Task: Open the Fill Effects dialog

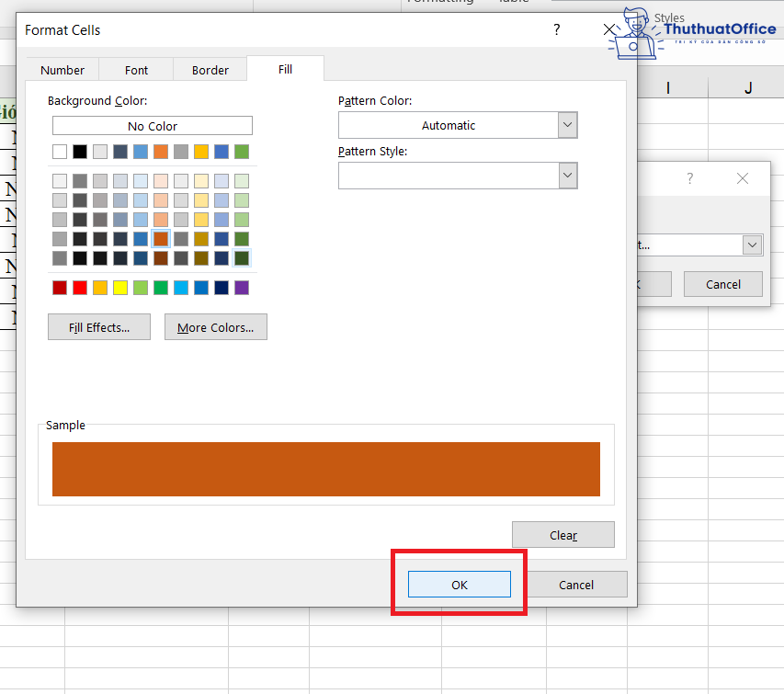Action: (x=99, y=327)
